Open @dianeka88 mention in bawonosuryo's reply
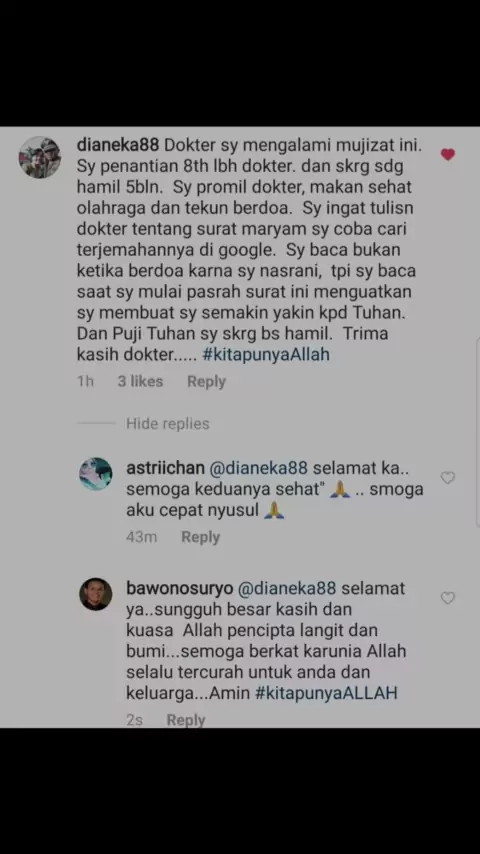Screen dimensions: 480x854 click(287, 589)
